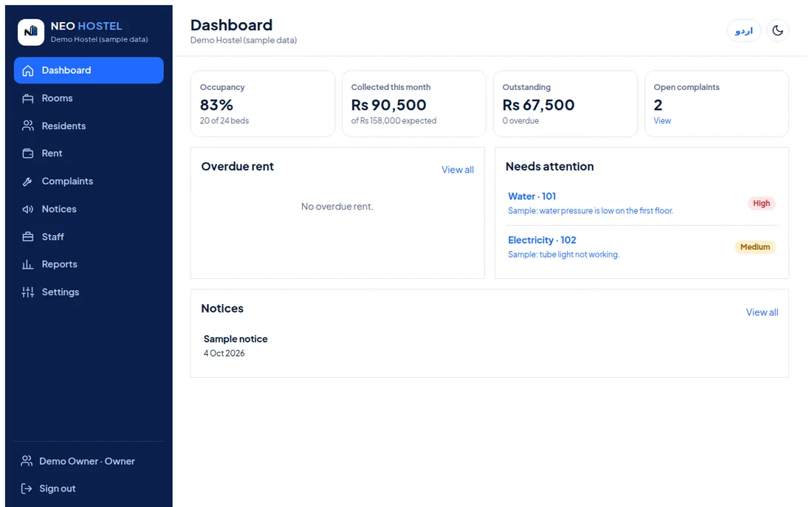Click View link under Open complaints

point(662,121)
